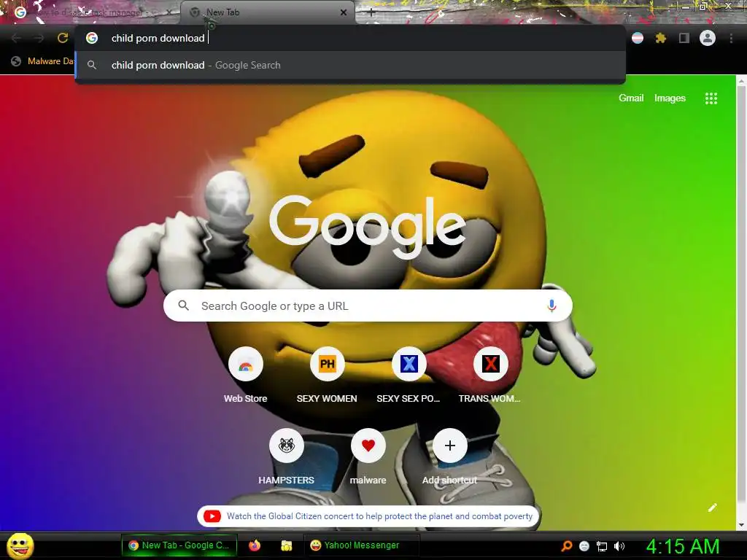Open the network tray icon
This screenshot has height=560, width=747.
(x=602, y=546)
